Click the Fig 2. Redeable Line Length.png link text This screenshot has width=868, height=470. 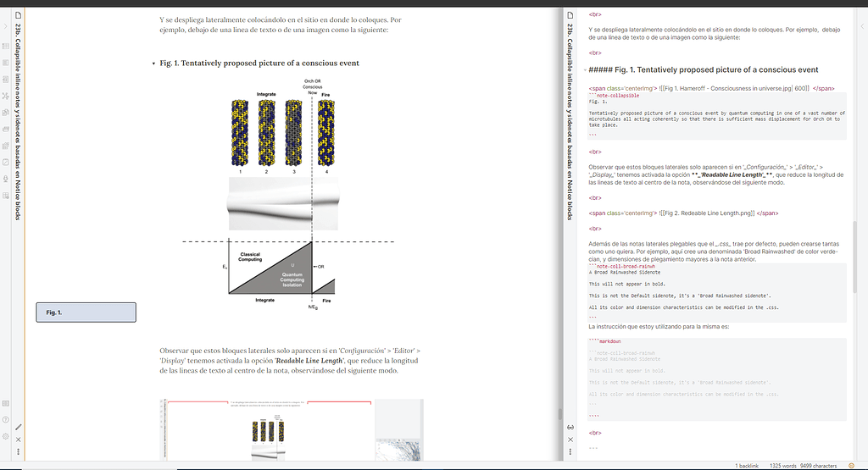(x=706, y=213)
